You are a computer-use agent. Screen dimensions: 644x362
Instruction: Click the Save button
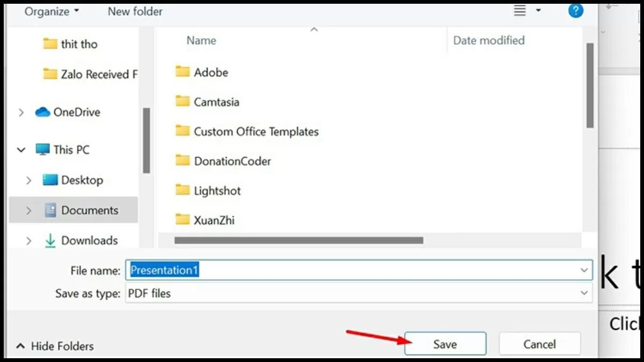445,344
